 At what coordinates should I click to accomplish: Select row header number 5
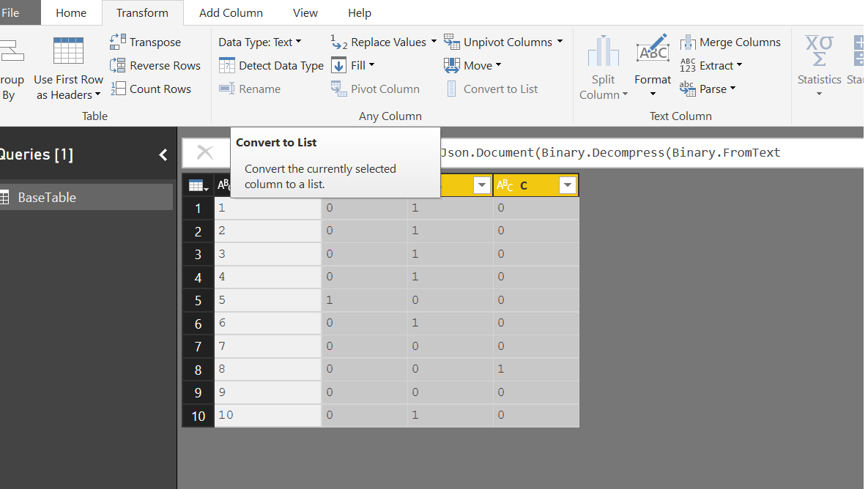tap(199, 300)
